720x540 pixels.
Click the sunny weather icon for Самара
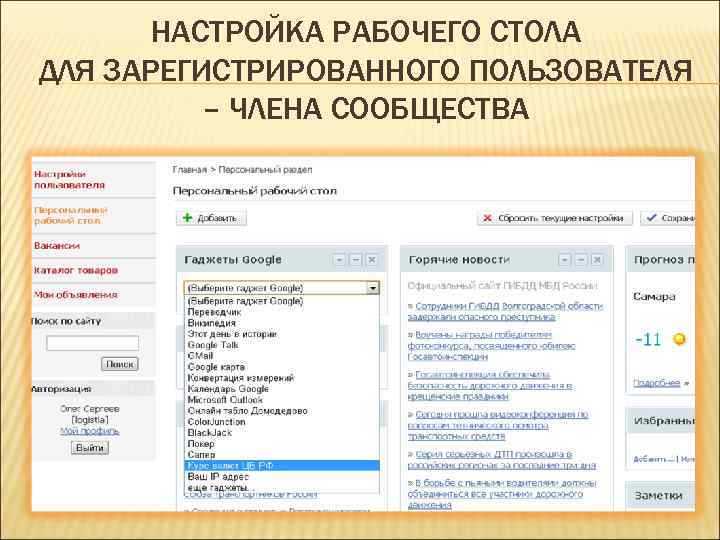[x=679, y=339]
